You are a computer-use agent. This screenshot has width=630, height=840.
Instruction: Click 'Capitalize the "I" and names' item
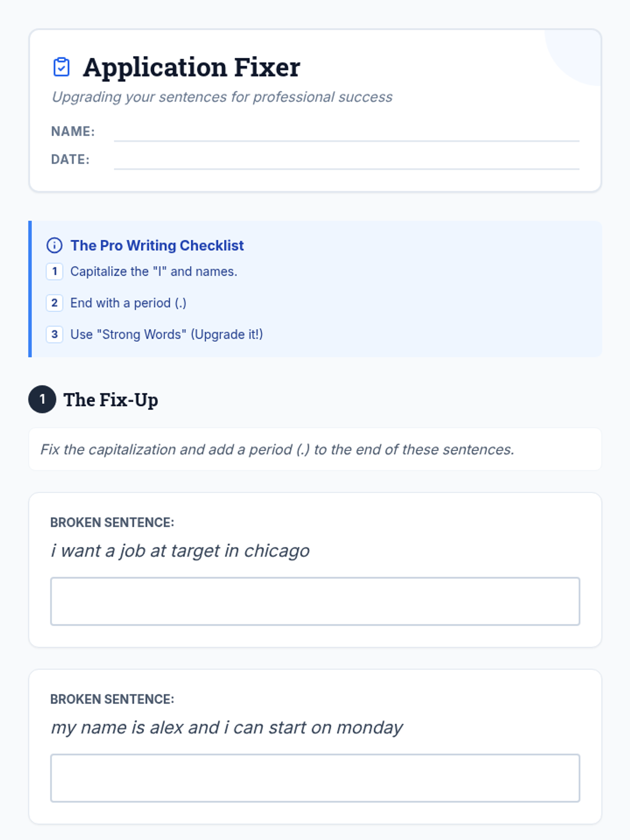154,271
